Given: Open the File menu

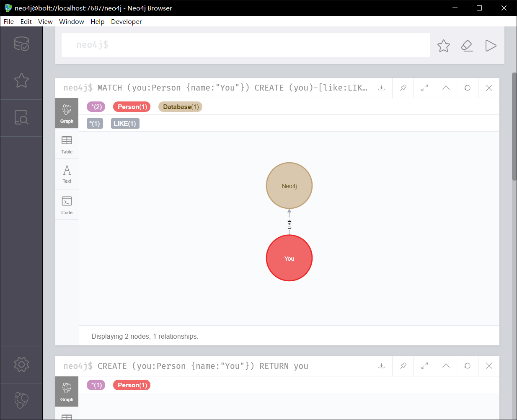Looking at the screenshot, I should pos(9,21).
